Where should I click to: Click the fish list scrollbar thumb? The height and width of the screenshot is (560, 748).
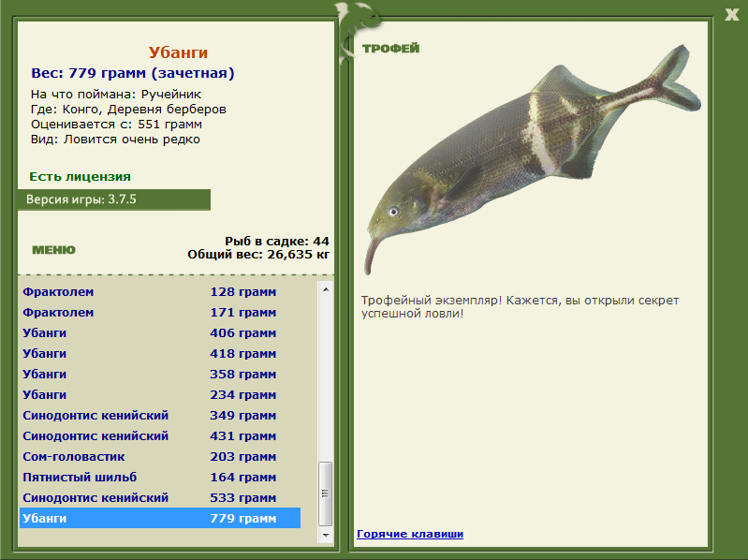(x=326, y=494)
